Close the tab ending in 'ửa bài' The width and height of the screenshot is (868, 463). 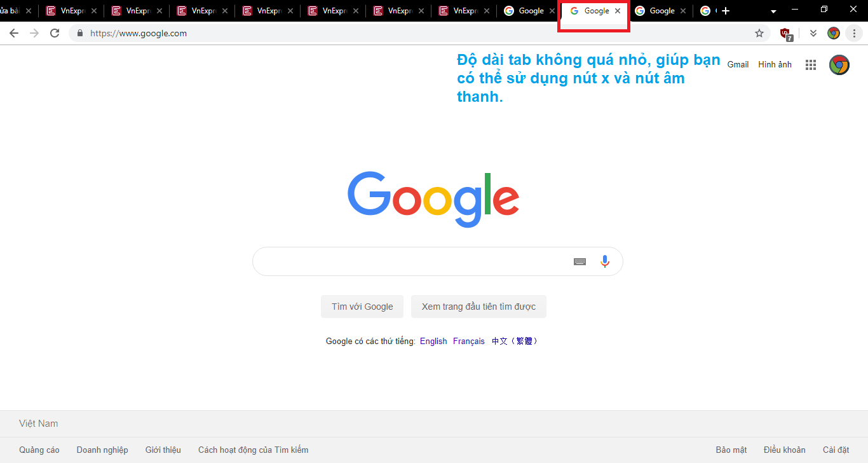(x=29, y=11)
